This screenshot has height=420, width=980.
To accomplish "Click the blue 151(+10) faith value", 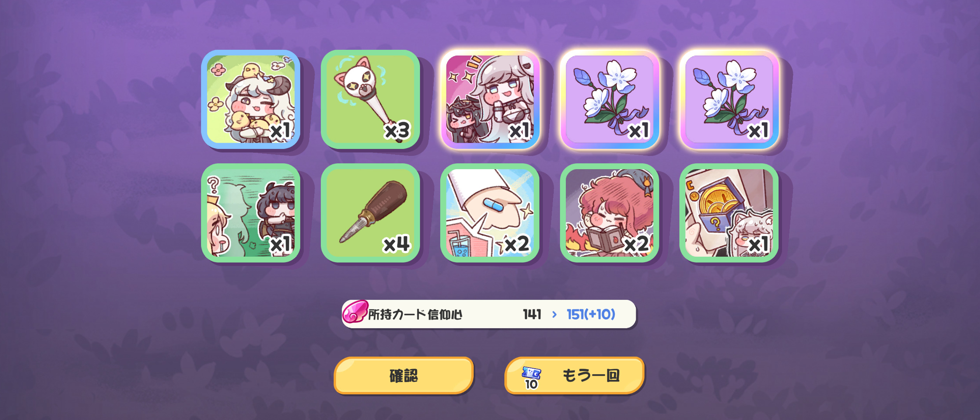I will coord(591,314).
